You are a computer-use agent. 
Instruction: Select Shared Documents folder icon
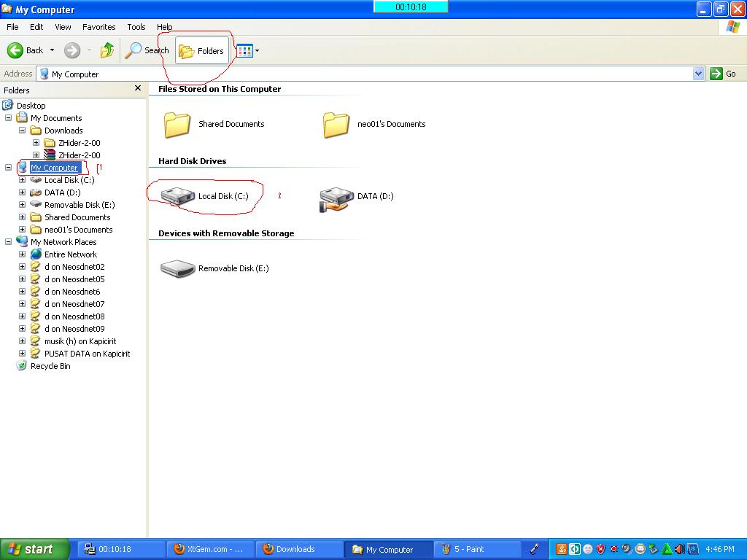pyautogui.click(x=177, y=125)
